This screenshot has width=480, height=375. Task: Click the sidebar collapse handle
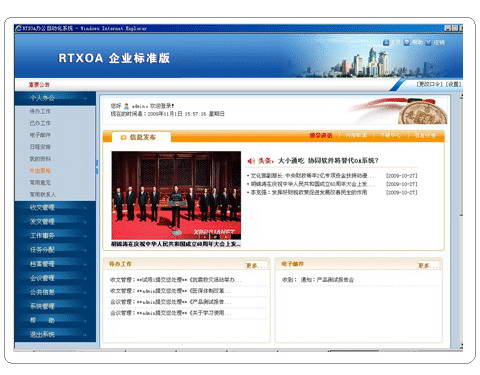pyautogui.click(x=97, y=167)
